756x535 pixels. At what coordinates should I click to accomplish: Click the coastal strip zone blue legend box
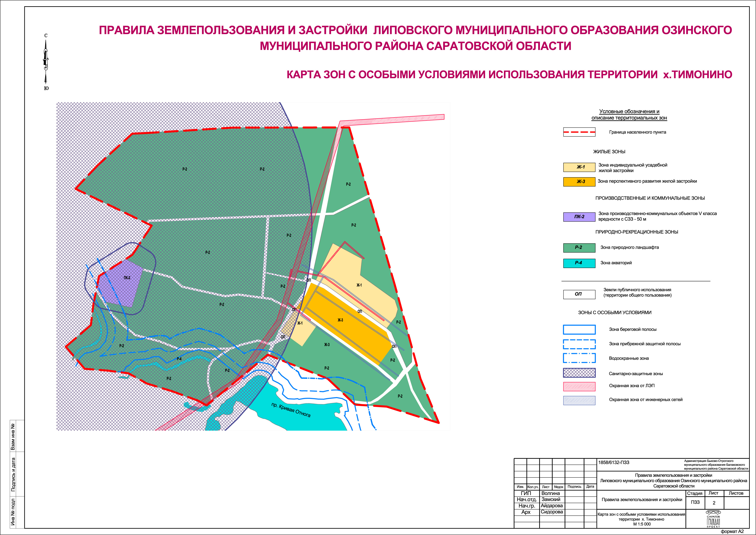tap(579, 329)
